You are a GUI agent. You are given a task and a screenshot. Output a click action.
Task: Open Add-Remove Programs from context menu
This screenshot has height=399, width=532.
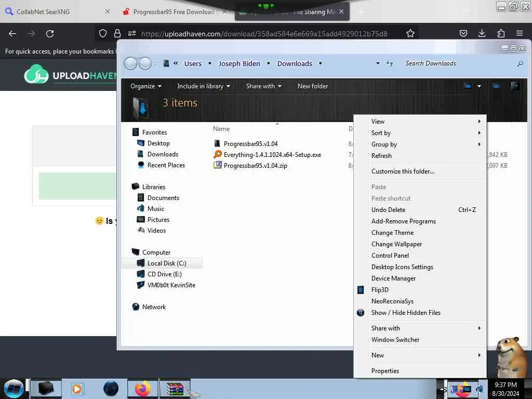[420, 221]
